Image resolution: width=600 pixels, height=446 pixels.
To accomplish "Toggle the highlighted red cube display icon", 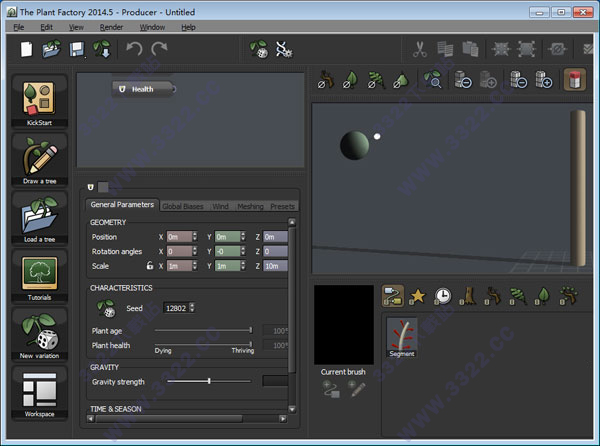I will 575,80.
